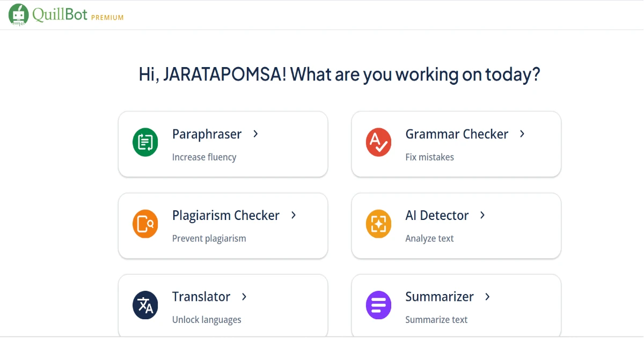Click the 'Prevent plagiarism' subtitle text
This screenshot has width=644, height=338.
(209, 239)
